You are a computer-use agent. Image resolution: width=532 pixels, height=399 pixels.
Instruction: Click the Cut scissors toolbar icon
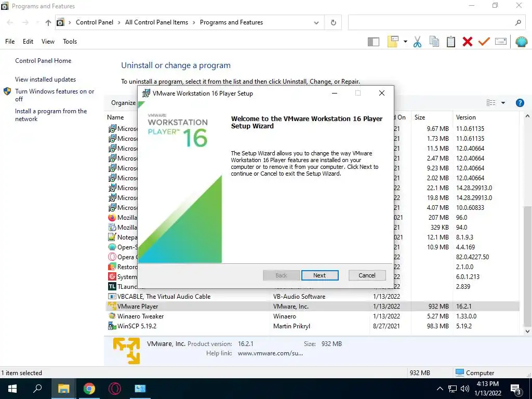click(x=417, y=42)
